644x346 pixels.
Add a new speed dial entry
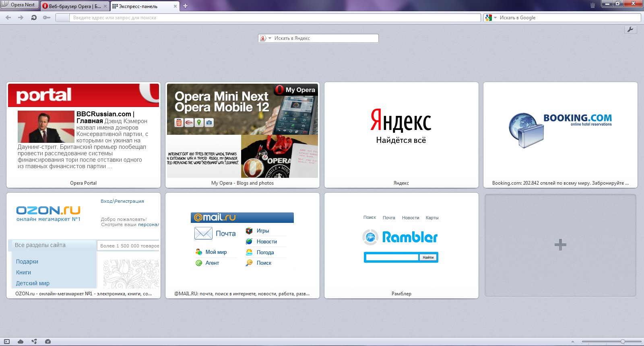click(x=560, y=245)
